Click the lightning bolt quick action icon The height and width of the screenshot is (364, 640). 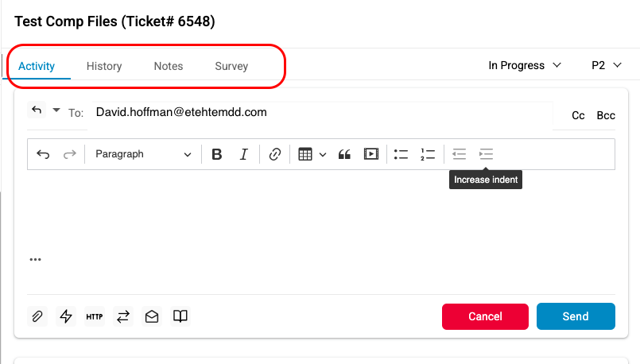[66, 316]
